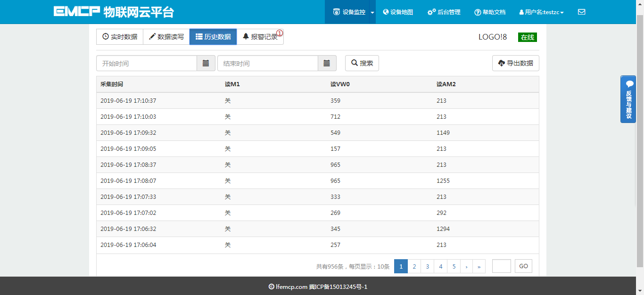This screenshot has width=644, height=295.
Task: Go to page 3 of results
Action: (427, 266)
